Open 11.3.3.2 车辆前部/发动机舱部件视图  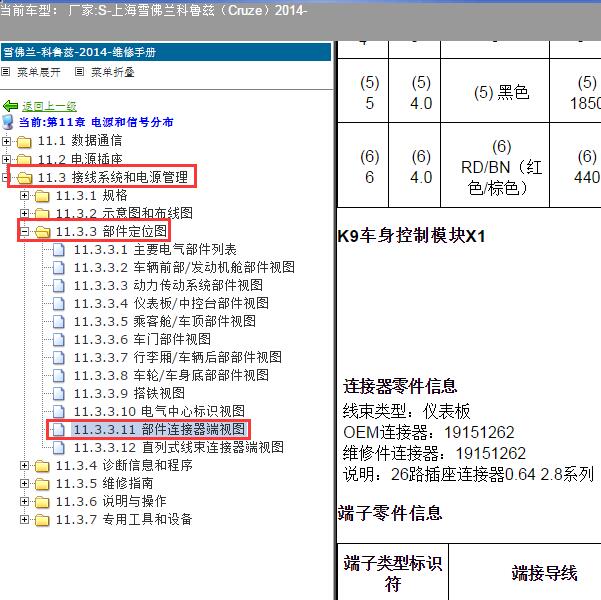pyautogui.click(x=184, y=268)
